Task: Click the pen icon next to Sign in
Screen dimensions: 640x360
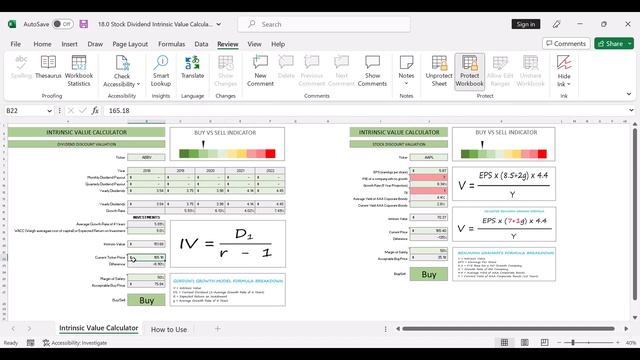Action: (556, 24)
